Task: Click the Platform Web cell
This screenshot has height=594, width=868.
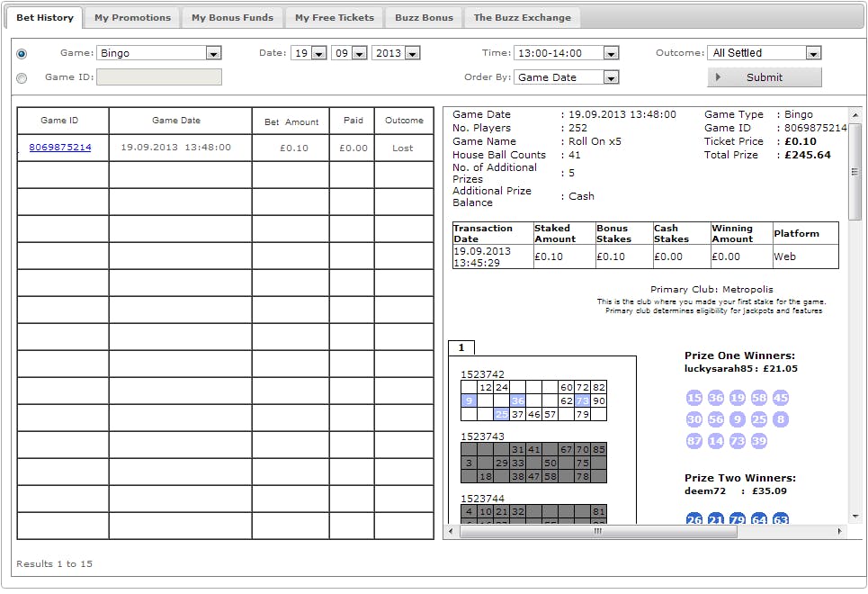Action: point(805,256)
